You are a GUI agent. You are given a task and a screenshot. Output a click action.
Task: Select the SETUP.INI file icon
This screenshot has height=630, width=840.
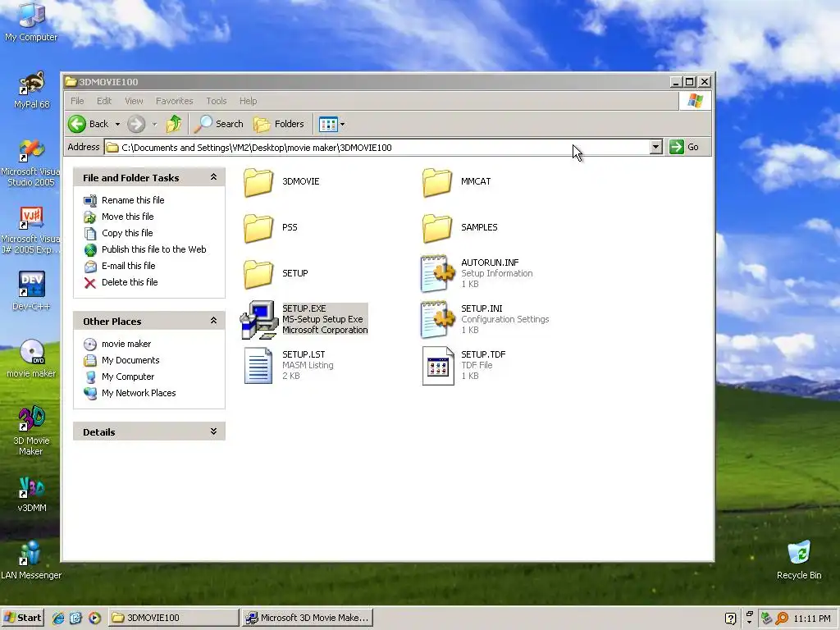point(438,319)
